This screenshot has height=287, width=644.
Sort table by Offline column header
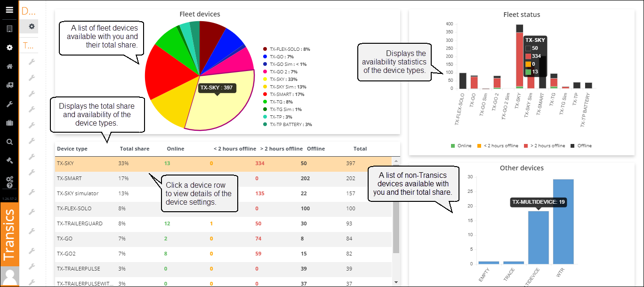pyautogui.click(x=316, y=149)
